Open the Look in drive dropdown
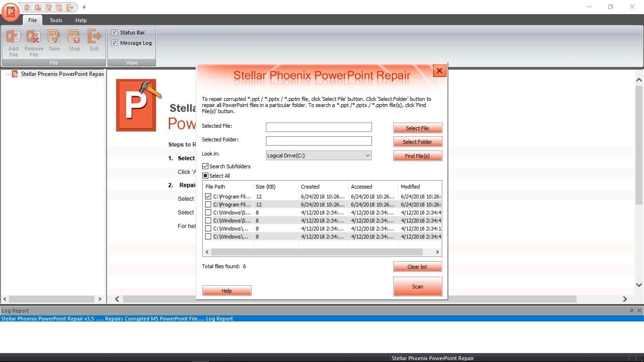This screenshot has height=362, width=644. [319, 156]
